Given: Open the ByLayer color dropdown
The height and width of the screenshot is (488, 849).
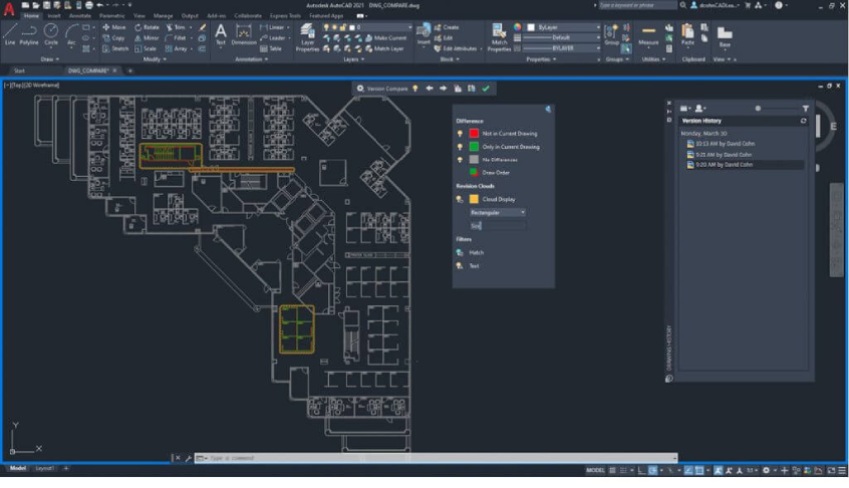Looking at the screenshot, I should point(564,27).
